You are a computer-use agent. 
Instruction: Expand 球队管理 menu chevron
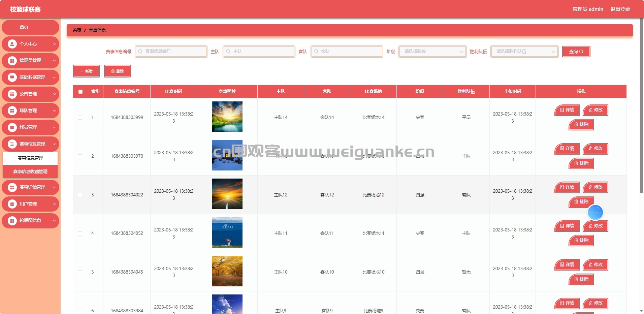click(54, 111)
